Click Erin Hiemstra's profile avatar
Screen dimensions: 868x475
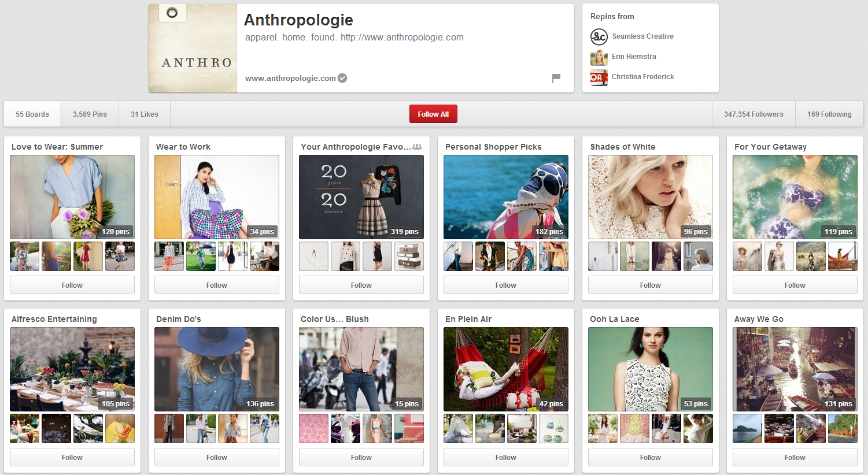pyautogui.click(x=599, y=57)
